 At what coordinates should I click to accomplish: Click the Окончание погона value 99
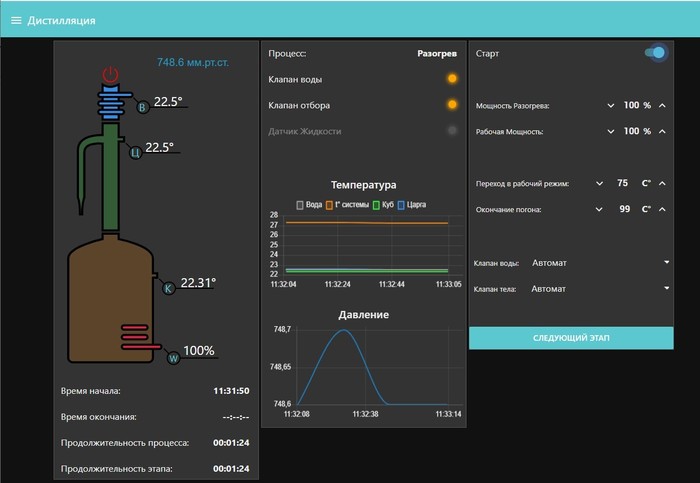tap(625, 209)
